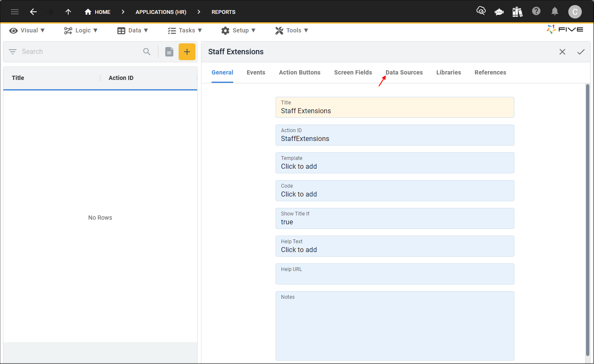Viewport: 594px width, 364px height.
Task: Click the help question mark icon
Action: tap(536, 11)
